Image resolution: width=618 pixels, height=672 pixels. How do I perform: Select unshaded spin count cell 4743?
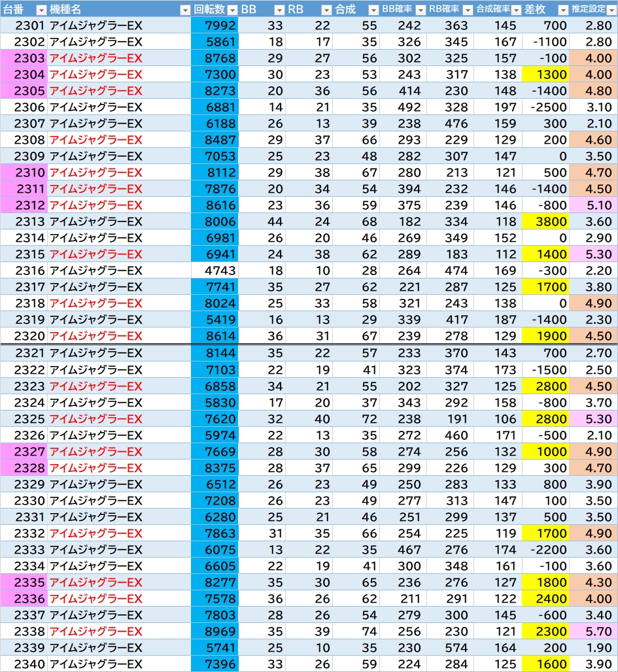215,271
